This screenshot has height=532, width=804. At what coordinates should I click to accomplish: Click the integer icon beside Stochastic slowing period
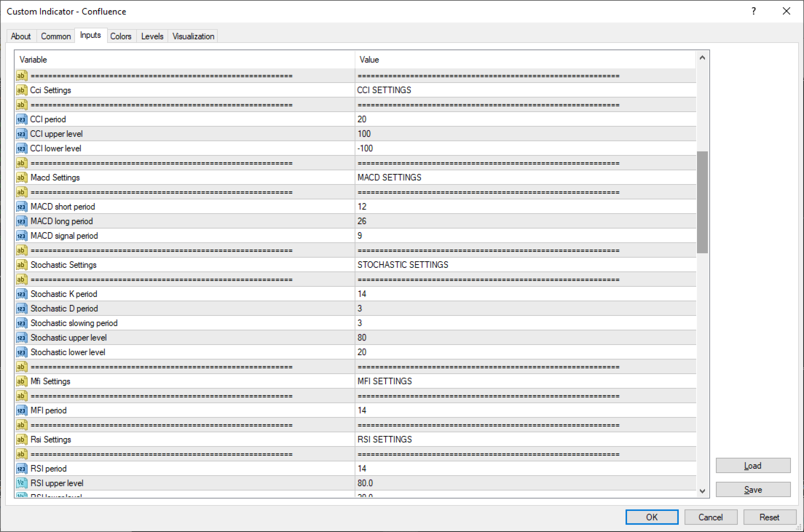pyautogui.click(x=21, y=323)
